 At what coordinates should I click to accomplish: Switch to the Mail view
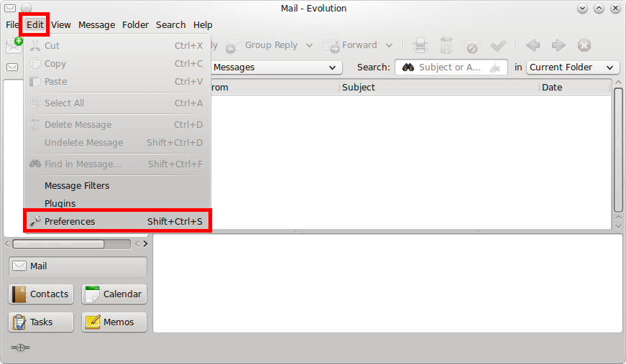pos(78,266)
